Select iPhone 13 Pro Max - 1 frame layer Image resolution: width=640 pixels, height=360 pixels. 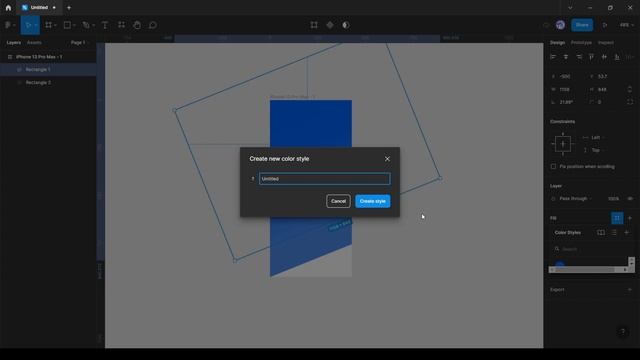pos(48,57)
